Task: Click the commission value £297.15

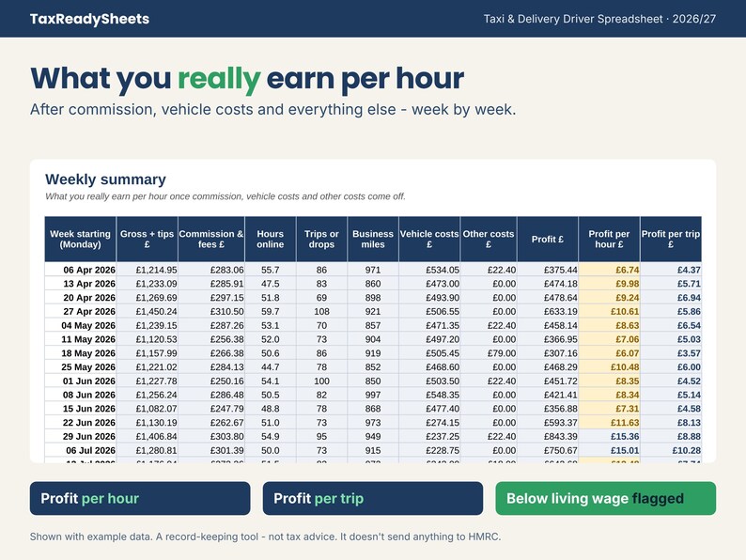Action: (x=211, y=297)
